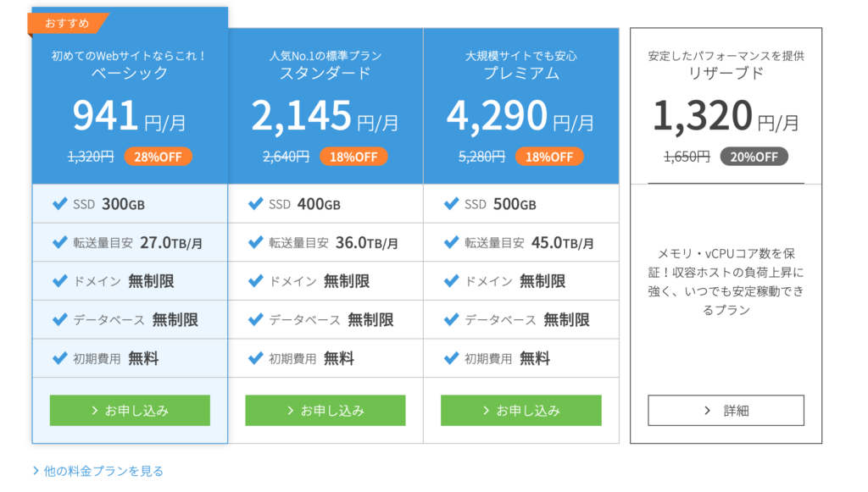Click the 28%OFF discount badge
This screenshot has width=868, height=492.
[x=158, y=157]
